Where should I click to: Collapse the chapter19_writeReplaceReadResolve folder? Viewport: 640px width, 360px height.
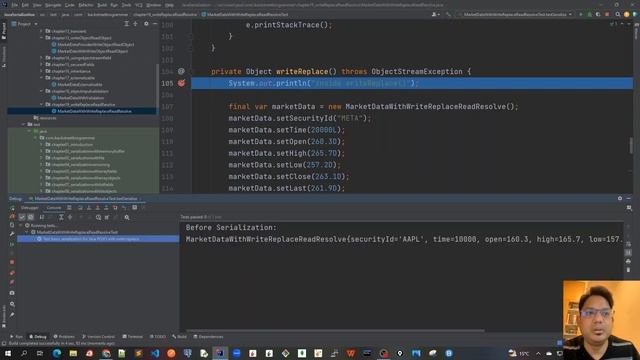(x=42, y=104)
